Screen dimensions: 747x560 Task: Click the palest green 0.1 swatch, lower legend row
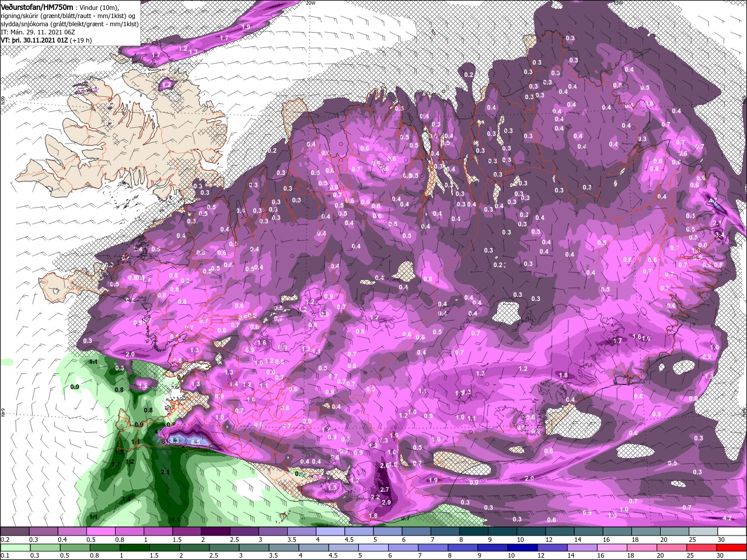click(15, 548)
